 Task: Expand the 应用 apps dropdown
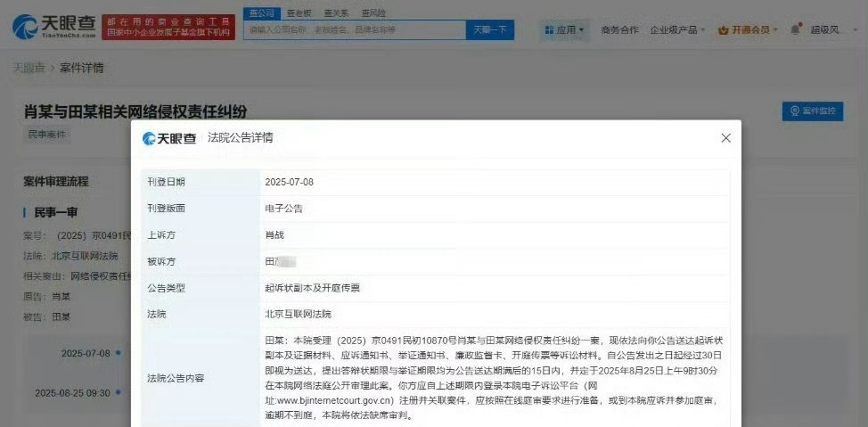pyautogui.click(x=564, y=30)
